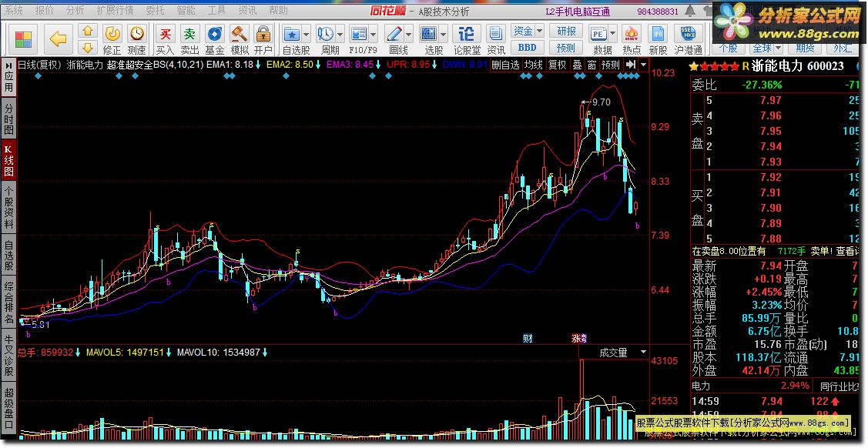Open the 基金 fund icon
868x448 pixels.
click(x=215, y=35)
